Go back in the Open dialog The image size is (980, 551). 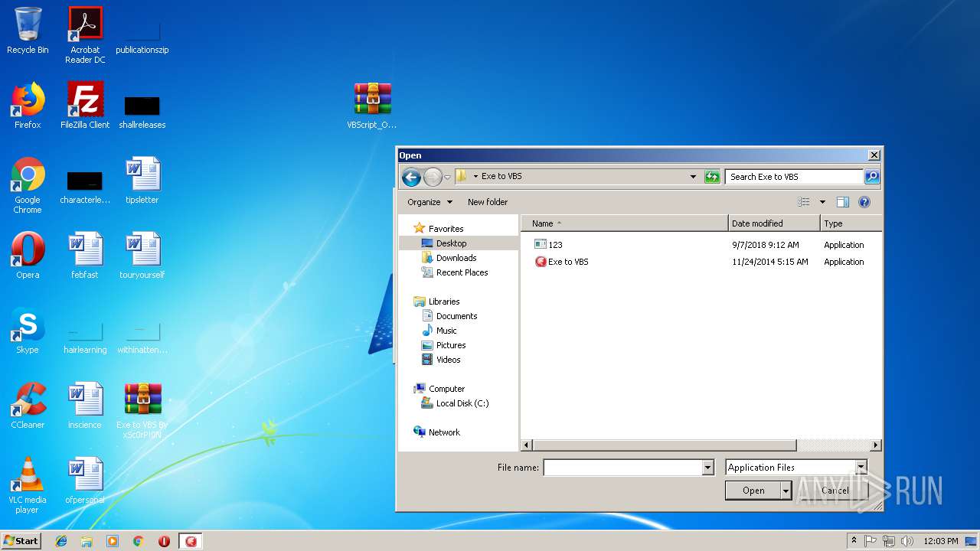pos(411,177)
